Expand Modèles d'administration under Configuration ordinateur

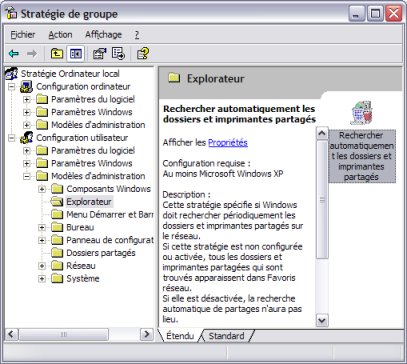point(27,125)
